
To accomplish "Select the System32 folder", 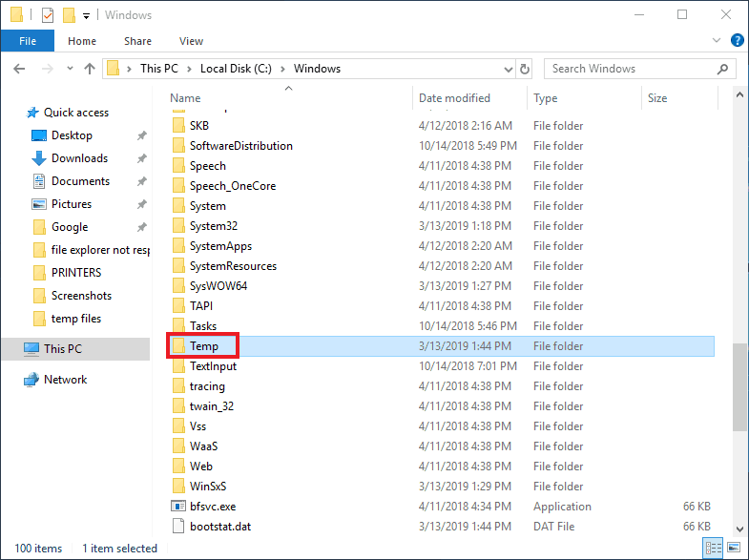I will (x=214, y=226).
